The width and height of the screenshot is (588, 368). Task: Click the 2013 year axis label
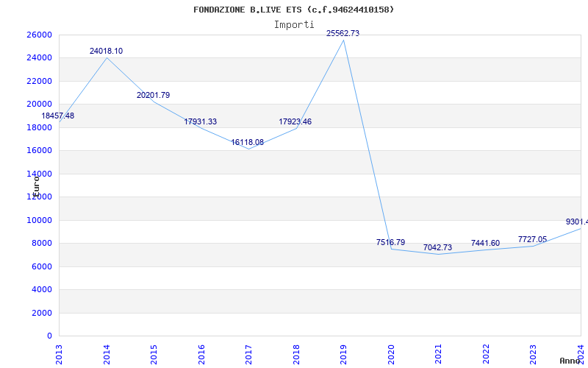click(x=60, y=354)
